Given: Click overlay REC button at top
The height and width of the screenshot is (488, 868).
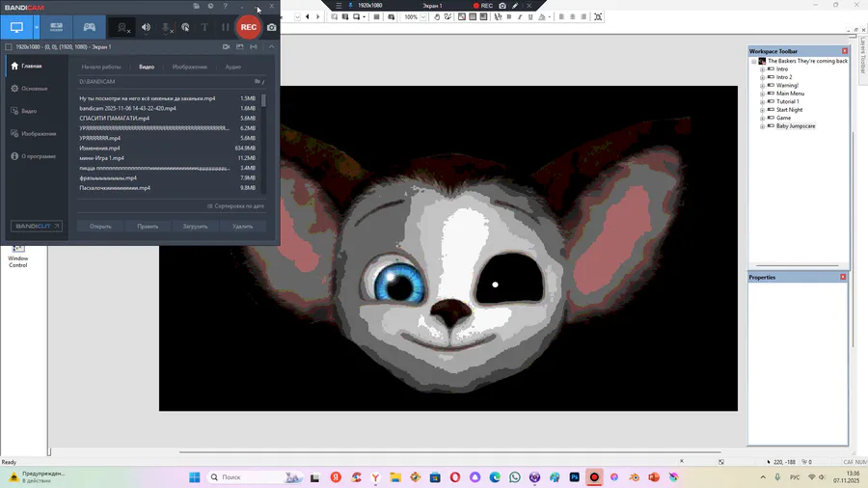Looking at the screenshot, I should click(483, 6).
